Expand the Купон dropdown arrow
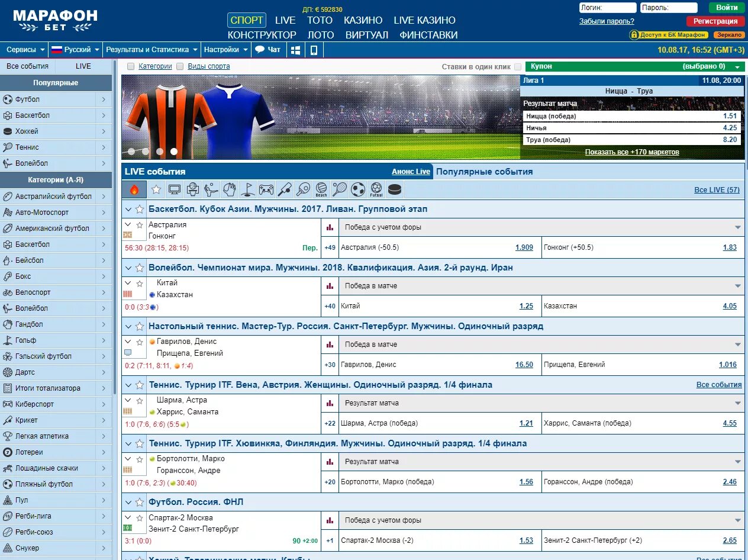 coord(737,67)
